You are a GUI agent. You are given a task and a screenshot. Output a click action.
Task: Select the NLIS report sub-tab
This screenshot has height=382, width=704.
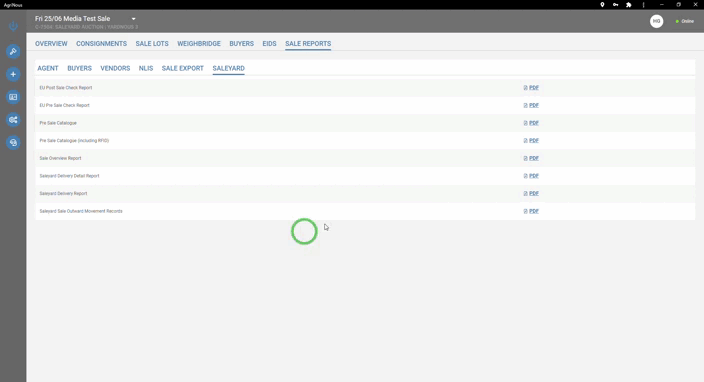tap(146, 68)
